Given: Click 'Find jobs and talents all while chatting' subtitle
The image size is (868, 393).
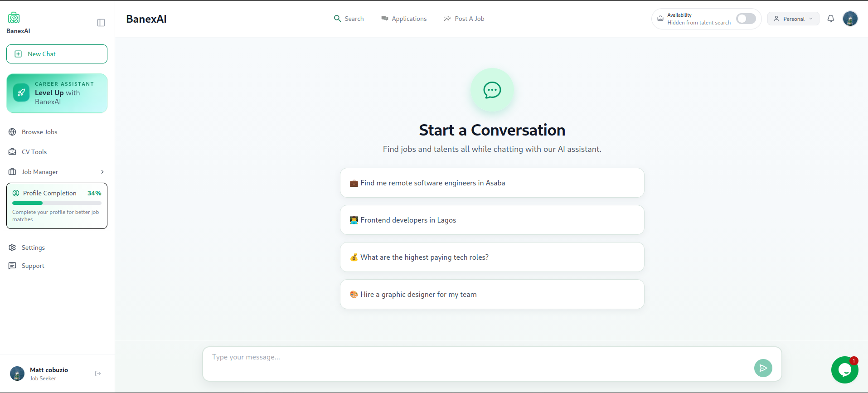Looking at the screenshot, I should 492,149.
